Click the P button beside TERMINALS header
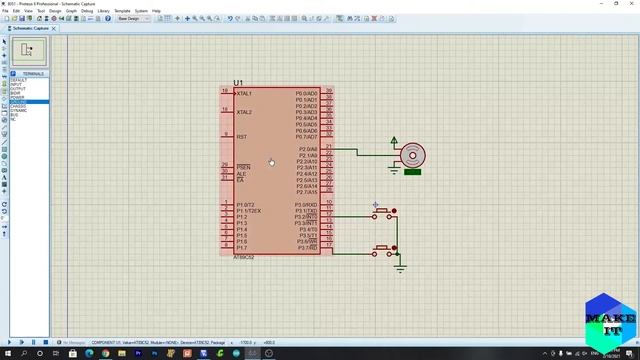 coord(13,73)
